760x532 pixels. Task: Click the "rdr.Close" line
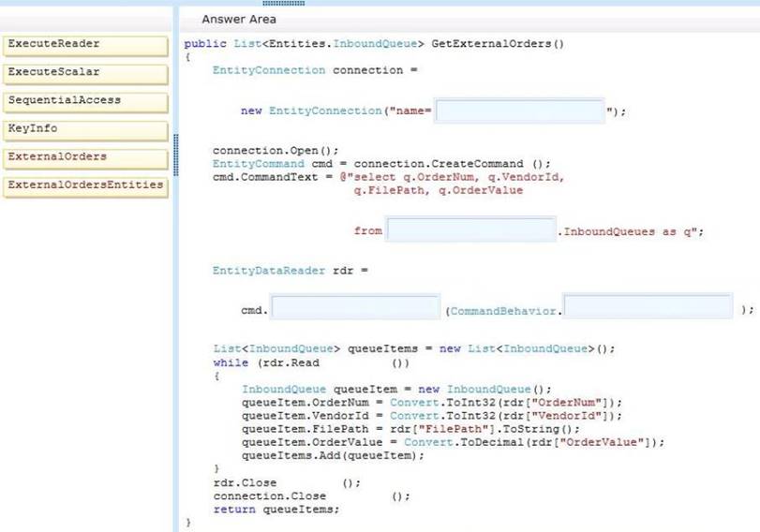click(287, 483)
